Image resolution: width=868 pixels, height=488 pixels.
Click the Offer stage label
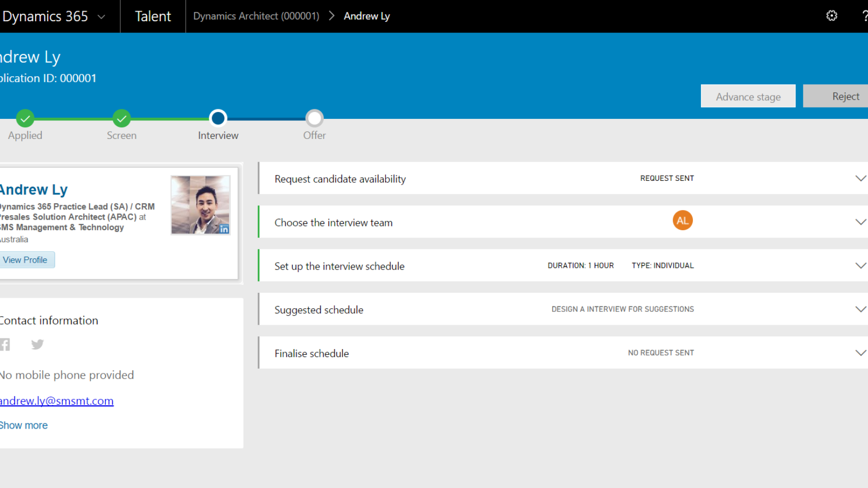[315, 135]
